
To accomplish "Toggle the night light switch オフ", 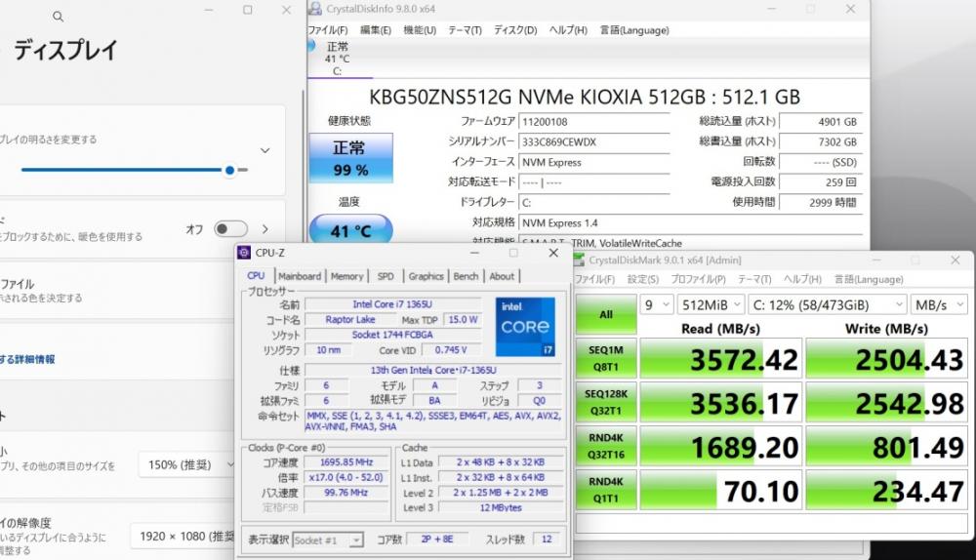I will (x=230, y=229).
